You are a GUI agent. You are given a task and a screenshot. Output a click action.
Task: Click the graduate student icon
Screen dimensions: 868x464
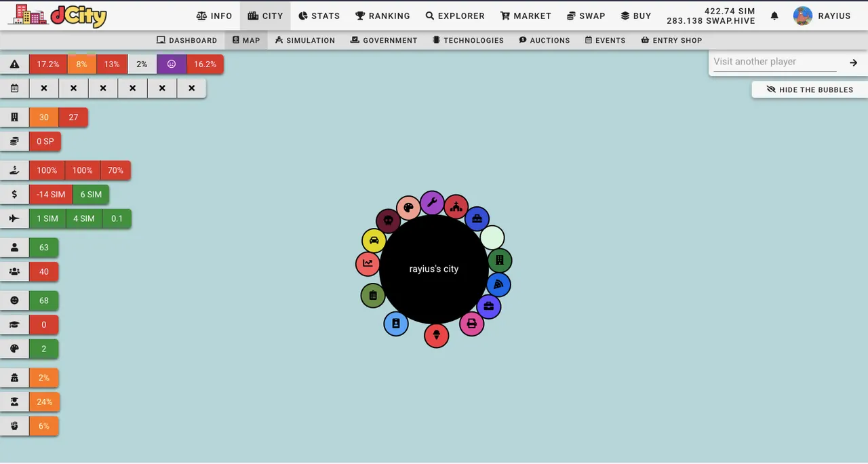(x=14, y=402)
